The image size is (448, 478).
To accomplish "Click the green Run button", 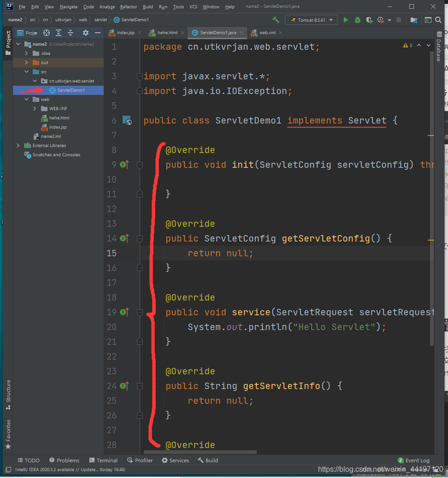I will pos(346,20).
